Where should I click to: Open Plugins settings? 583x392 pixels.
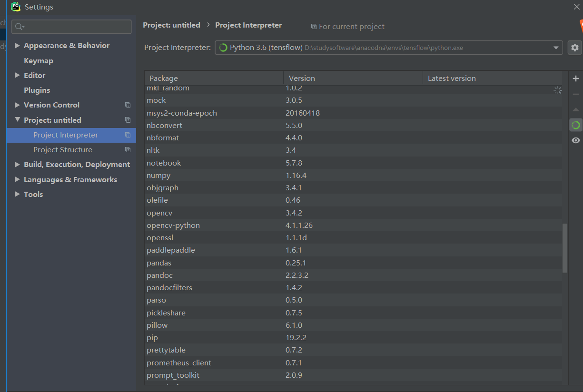(37, 90)
